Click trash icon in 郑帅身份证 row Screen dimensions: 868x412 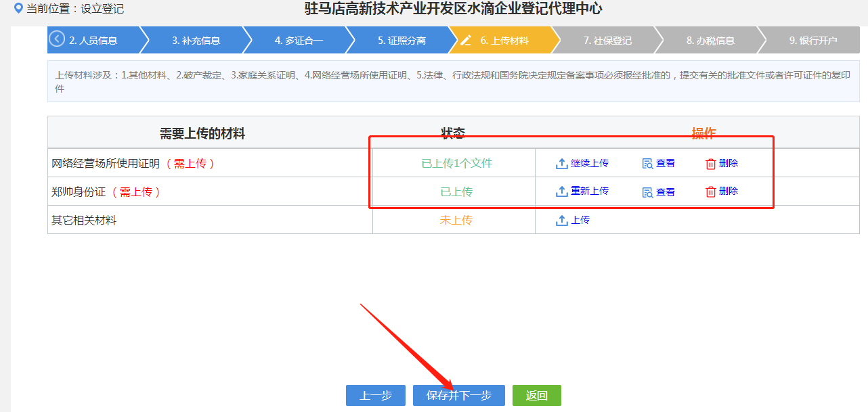pos(710,191)
